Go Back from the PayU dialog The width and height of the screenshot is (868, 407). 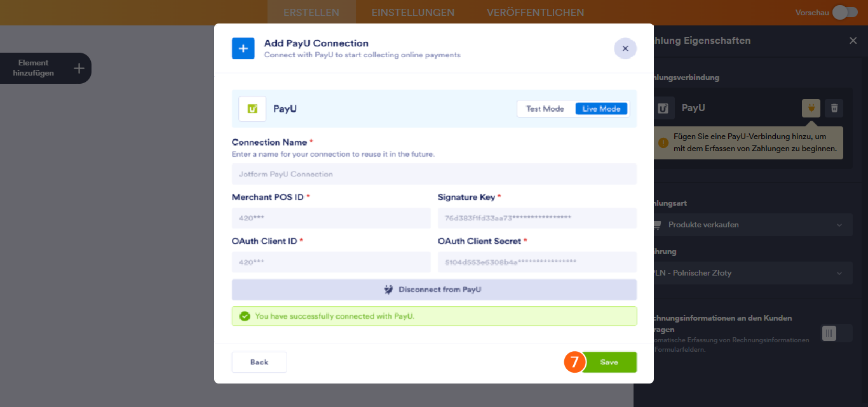(x=259, y=362)
